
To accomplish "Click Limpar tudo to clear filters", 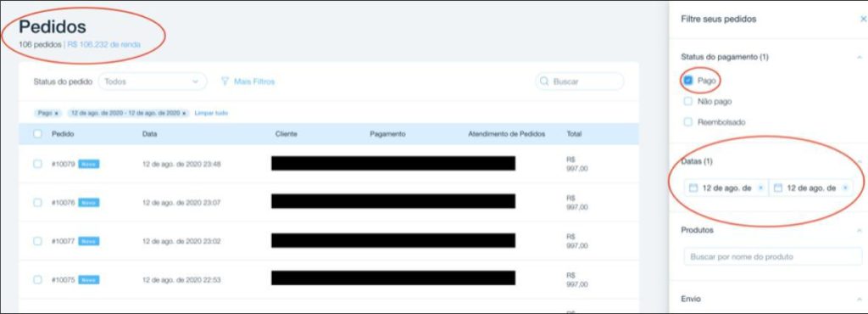I will 211,113.
